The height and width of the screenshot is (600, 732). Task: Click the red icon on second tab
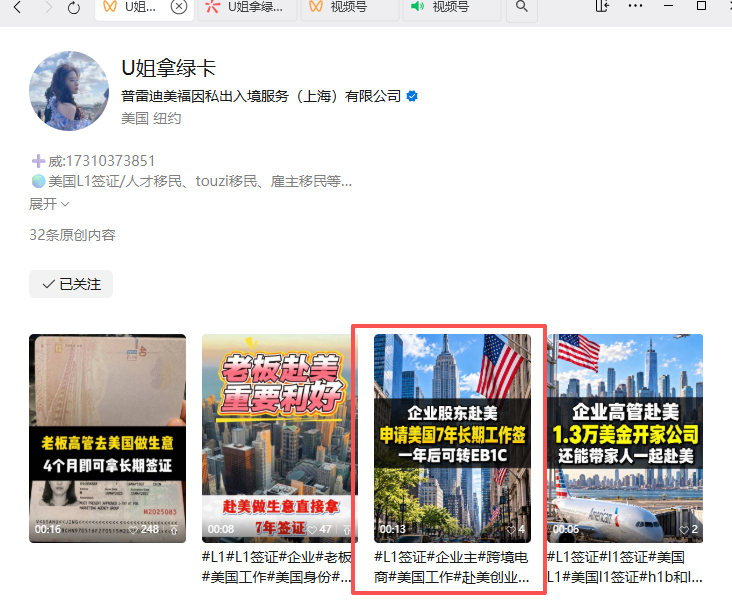coord(212,7)
